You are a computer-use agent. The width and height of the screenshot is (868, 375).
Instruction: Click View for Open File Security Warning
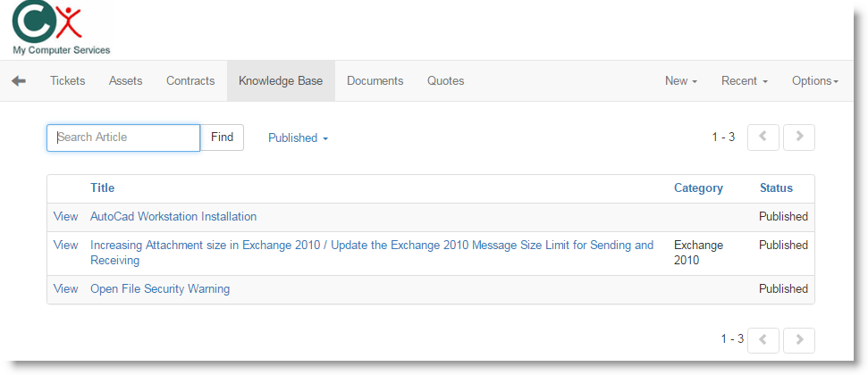coord(65,289)
